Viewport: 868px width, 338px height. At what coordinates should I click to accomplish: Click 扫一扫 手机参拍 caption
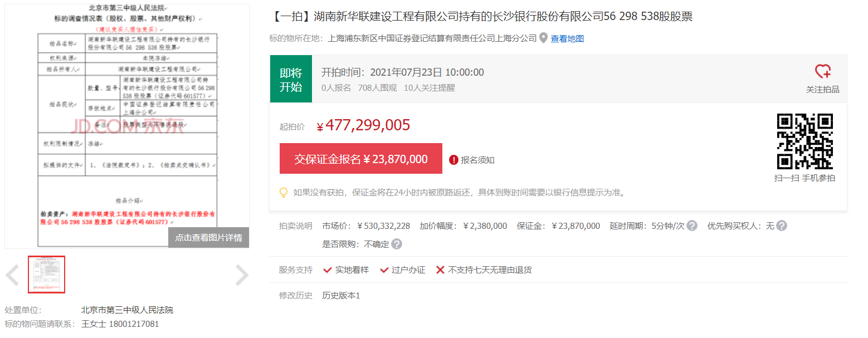pyautogui.click(x=805, y=178)
